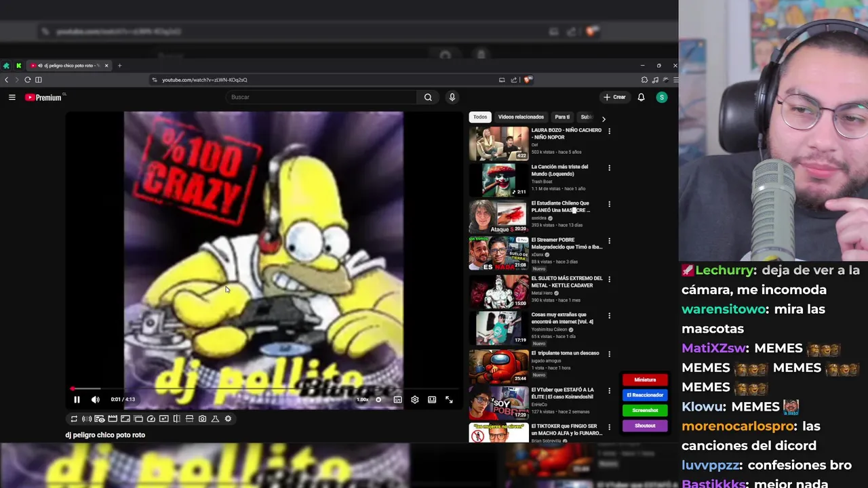Go back with the browser back arrow
The height and width of the screenshot is (488, 868).
[x=7, y=80]
